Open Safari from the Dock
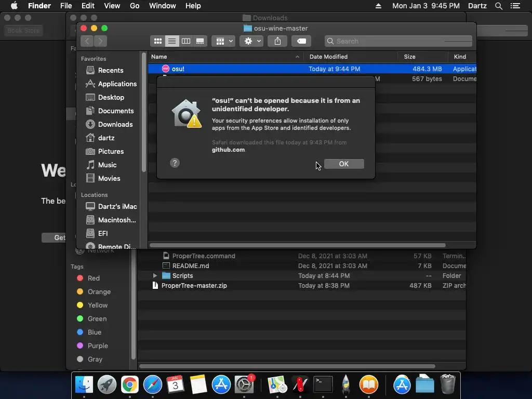Image resolution: width=532 pixels, height=399 pixels. pyautogui.click(x=153, y=384)
